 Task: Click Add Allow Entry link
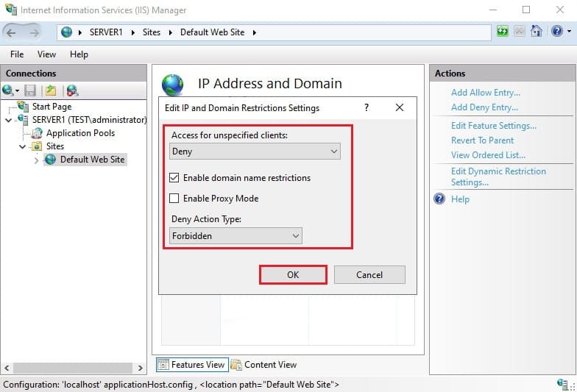point(486,93)
